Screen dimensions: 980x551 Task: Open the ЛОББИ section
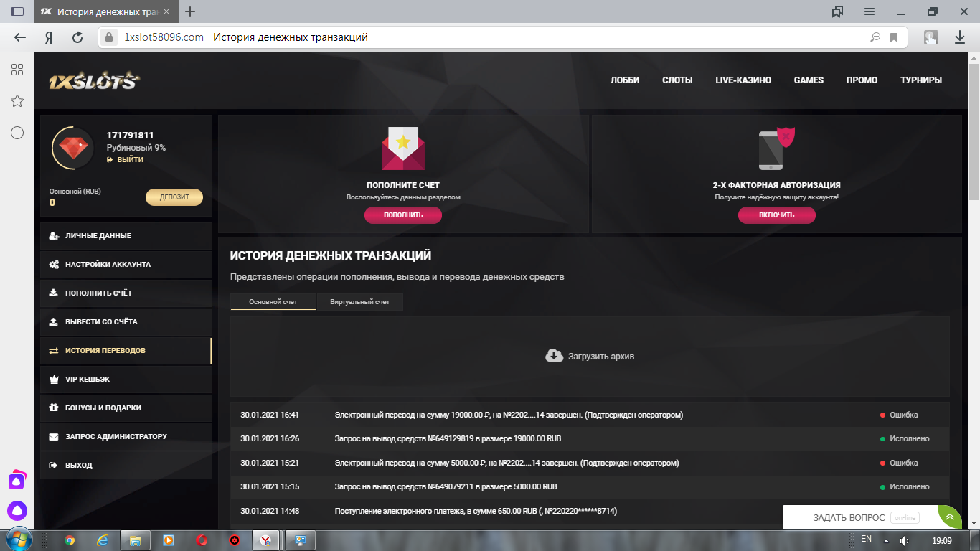pyautogui.click(x=625, y=80)
